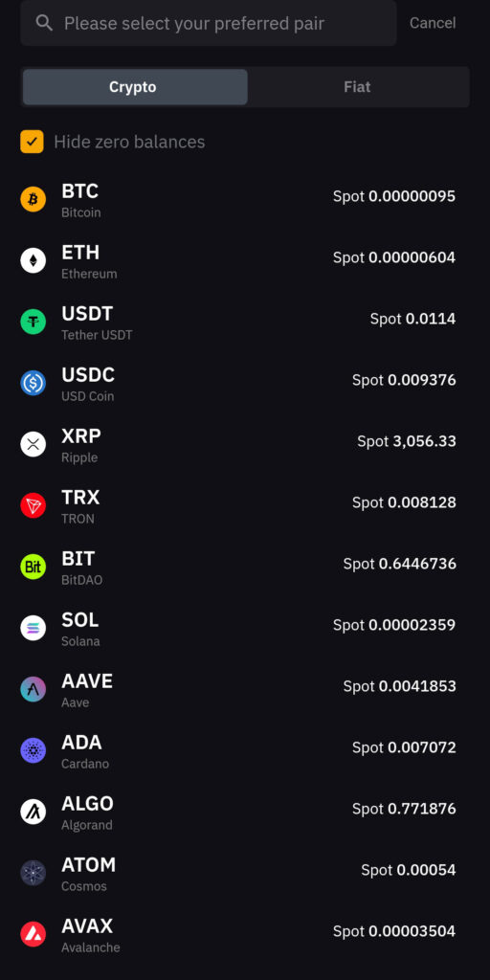Click the search magnifier icon
The image size is (490, 980).
click(x=44, y=23)
